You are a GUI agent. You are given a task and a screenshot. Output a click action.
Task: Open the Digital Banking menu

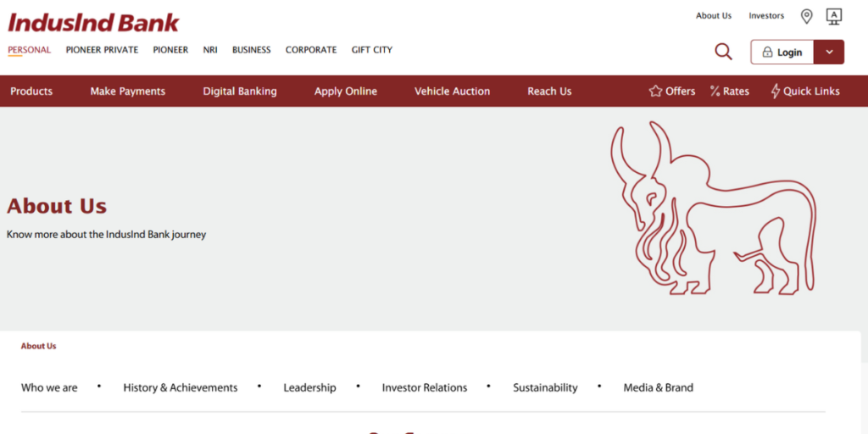point(240,92)
